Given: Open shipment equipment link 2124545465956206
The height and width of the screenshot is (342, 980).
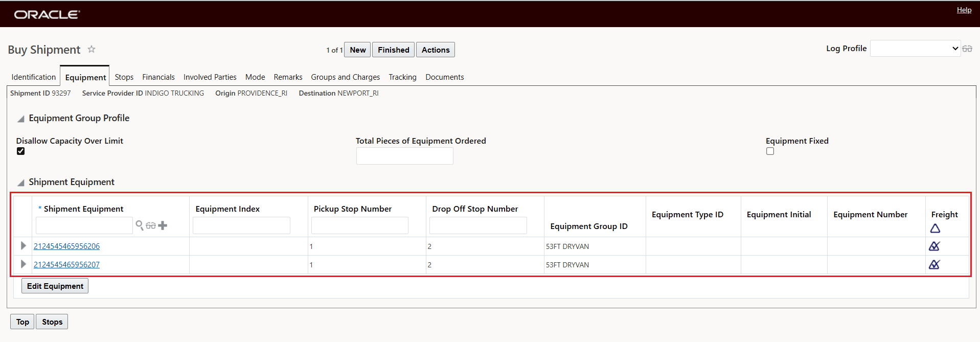Looking at the screenshot, I should tap(67, 246).
